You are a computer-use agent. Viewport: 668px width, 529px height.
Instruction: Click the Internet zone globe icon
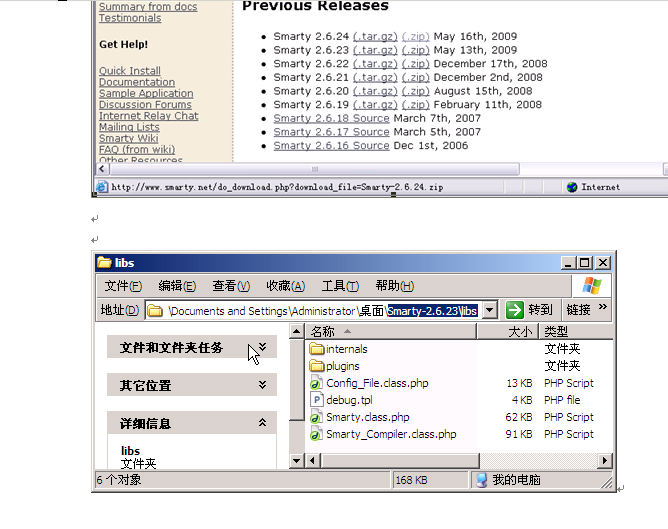pyautogui.click(x=572, y=187)
